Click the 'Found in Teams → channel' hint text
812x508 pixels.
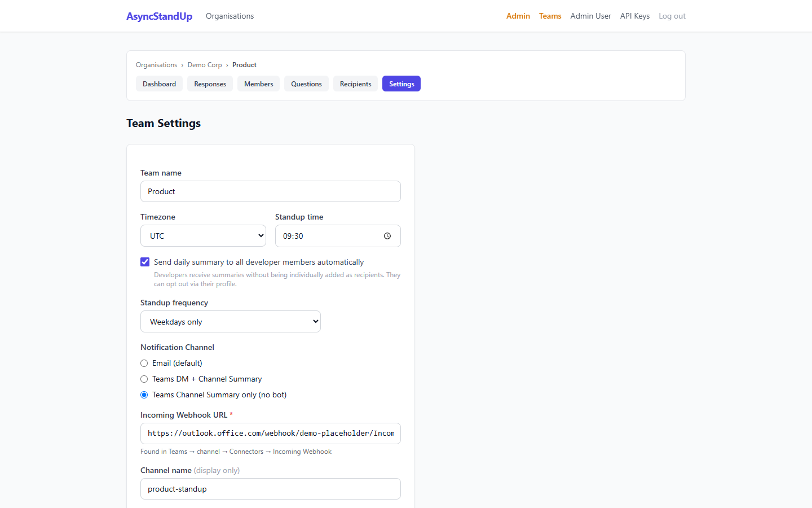click(x=236, y=452)
